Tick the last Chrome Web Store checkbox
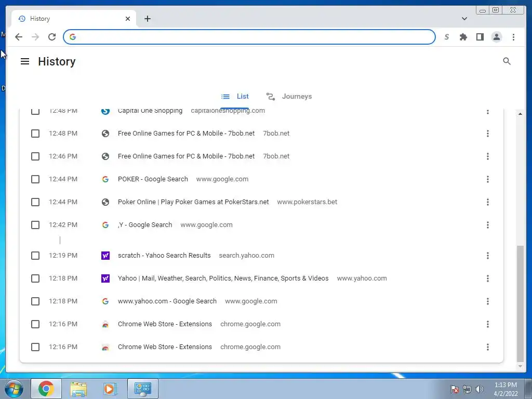This screenshot has height=399, width=532. pyautogui.click(x=35, y=347)
